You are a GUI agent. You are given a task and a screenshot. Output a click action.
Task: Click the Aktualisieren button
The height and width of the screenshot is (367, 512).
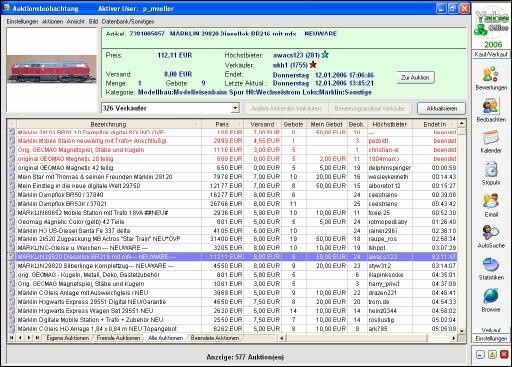pos(442,108)
